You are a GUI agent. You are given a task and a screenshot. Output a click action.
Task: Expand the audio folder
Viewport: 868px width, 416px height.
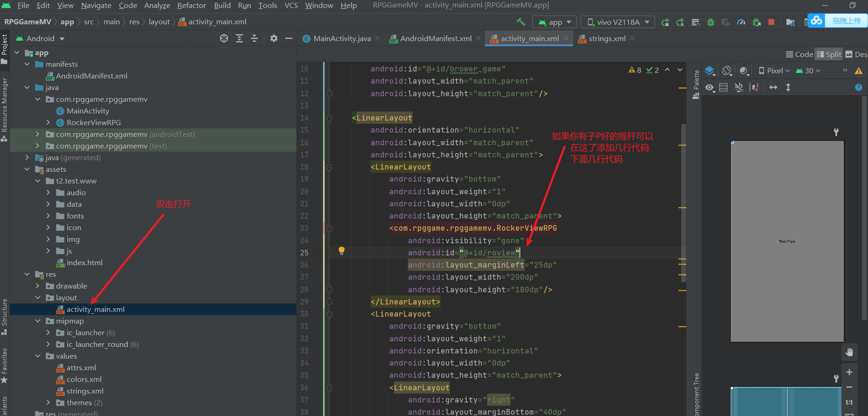pyautogui.click(x=48, y=192)
